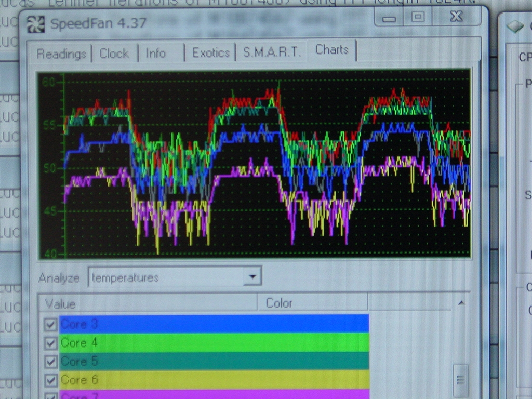The height and width of the screenshot is (399, 532).
Task: Maximize the SpeedFan window
Action: pos(418,17)
